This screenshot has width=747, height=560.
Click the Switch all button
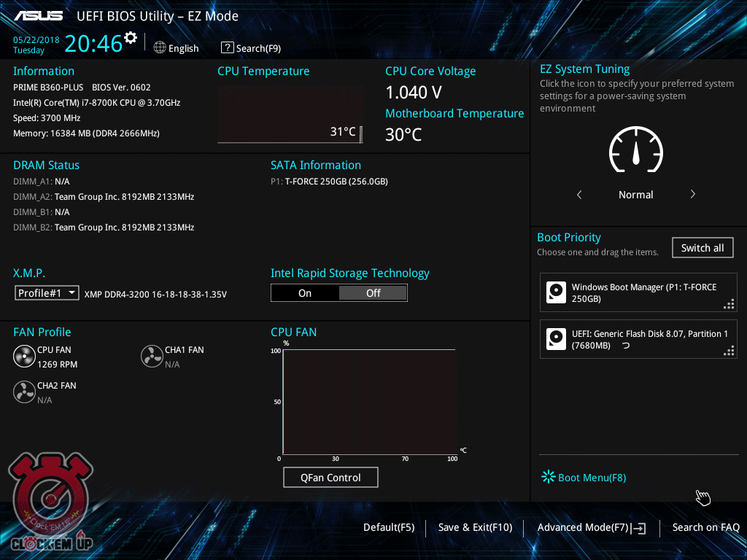click(x=702, y=248)
